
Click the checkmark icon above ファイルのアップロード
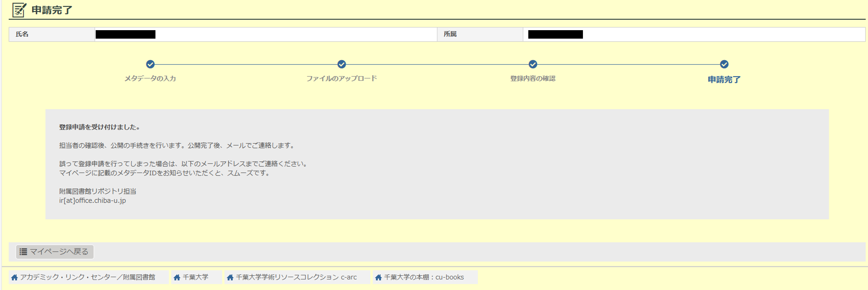(x=342, y=64)
